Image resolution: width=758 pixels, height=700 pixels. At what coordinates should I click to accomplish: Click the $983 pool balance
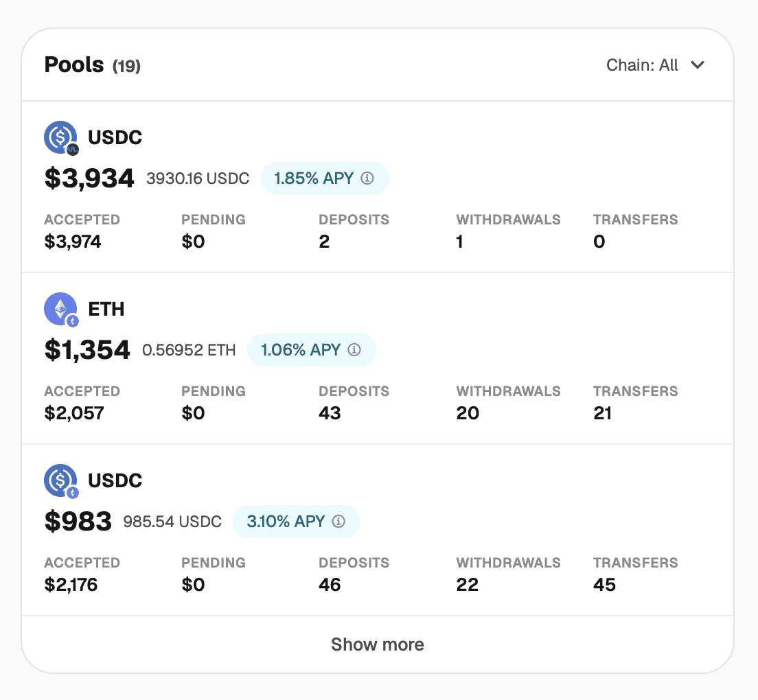coord(78,522)
